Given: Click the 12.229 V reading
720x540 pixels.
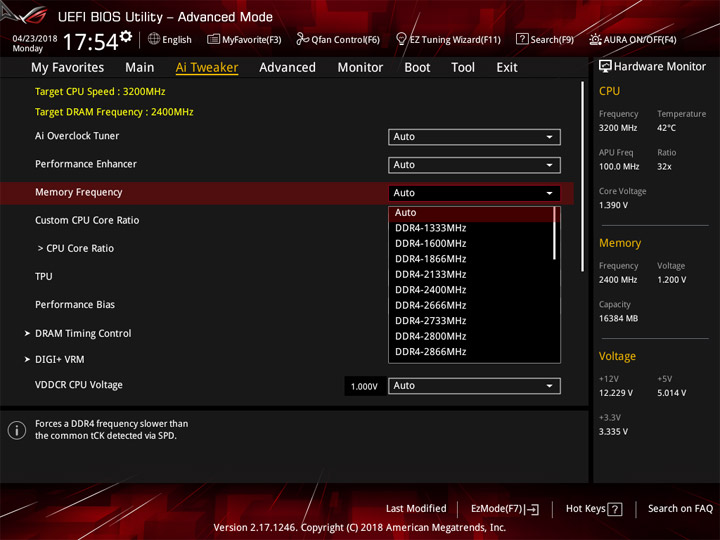Looking at the screenshot, I should pyautogui.click(x=615, y=394).
